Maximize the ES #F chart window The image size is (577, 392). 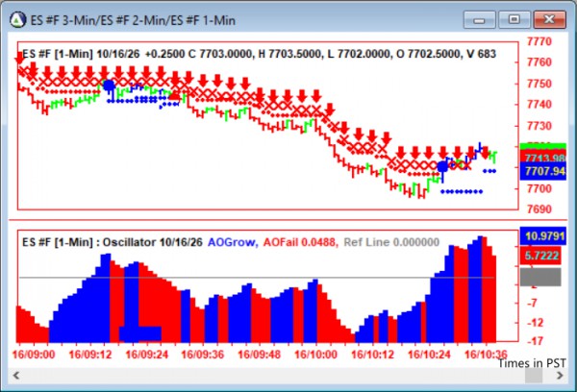[x=514, y=19]
